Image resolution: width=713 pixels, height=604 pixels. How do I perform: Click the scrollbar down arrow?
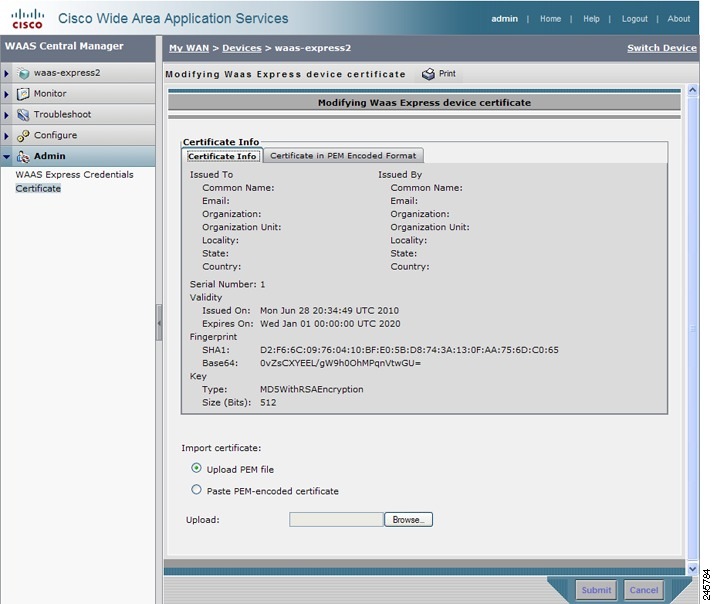(x=692, y=569)
